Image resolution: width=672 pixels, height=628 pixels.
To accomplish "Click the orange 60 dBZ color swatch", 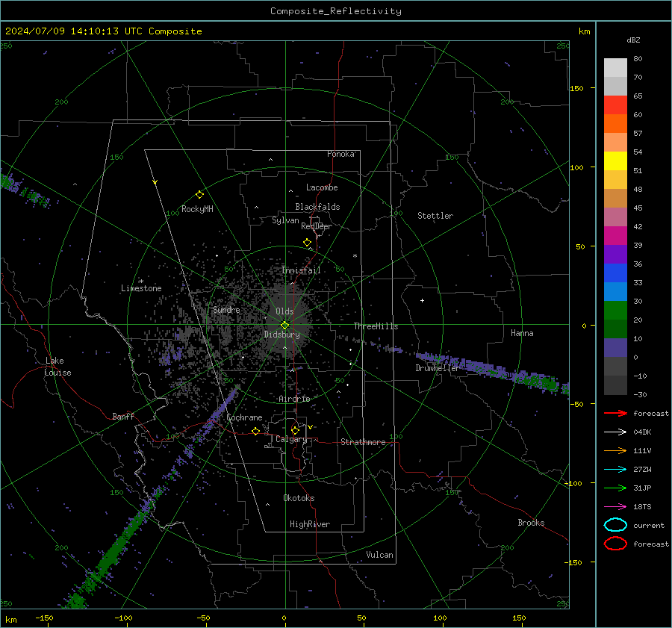I will [615, 123].
